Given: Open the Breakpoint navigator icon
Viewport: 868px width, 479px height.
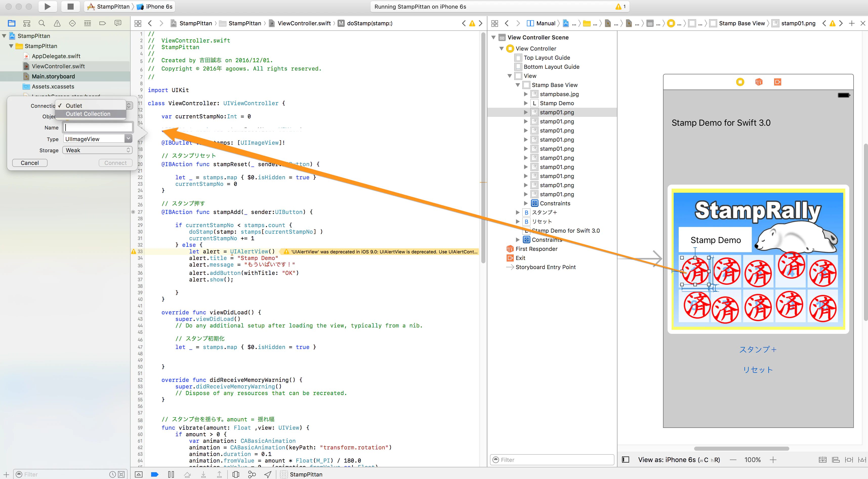Looking at the screenshot, I should point(102,23).
